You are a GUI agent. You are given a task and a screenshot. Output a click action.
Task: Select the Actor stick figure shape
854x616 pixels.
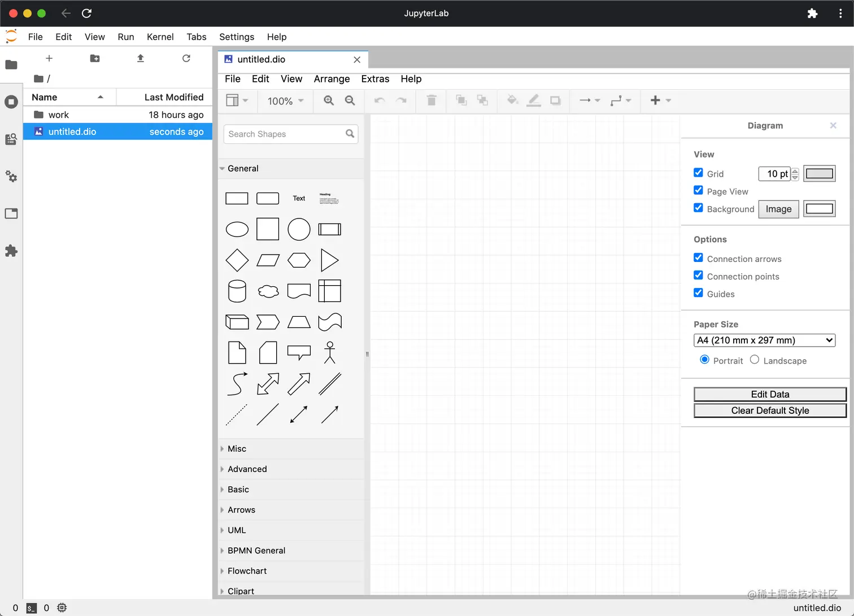click(330, 352)
